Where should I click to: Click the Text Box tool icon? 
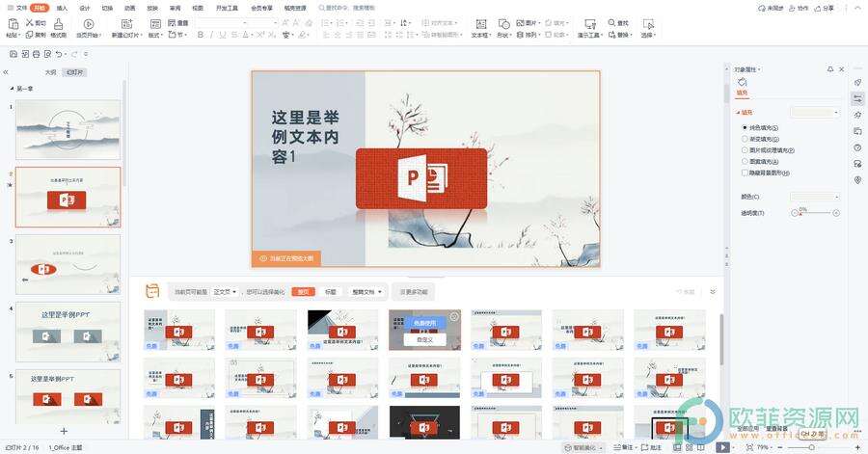tap(481, 24)
